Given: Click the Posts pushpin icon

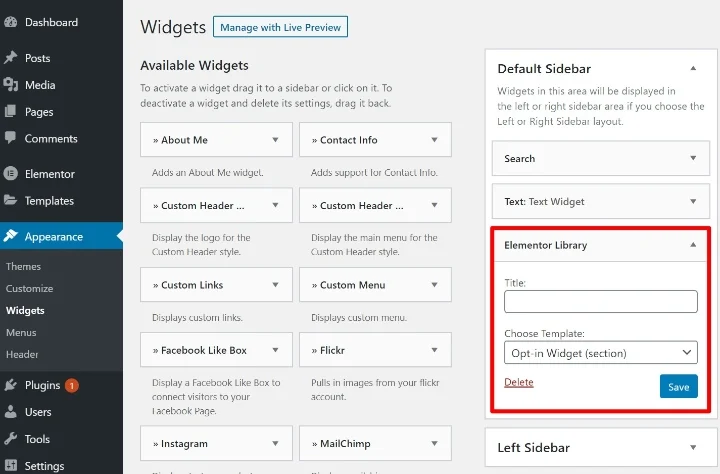Looking at the screenshot, I should [10, 58].
